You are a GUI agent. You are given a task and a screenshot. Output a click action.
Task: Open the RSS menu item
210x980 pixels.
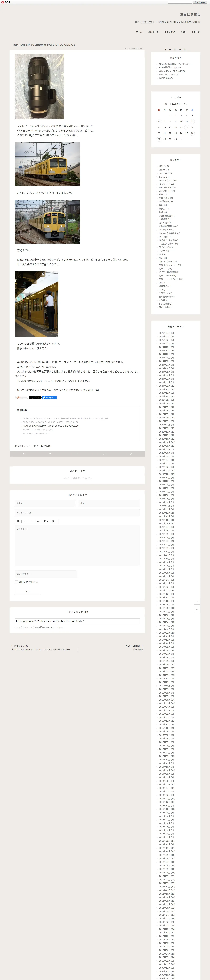(183, 32)
